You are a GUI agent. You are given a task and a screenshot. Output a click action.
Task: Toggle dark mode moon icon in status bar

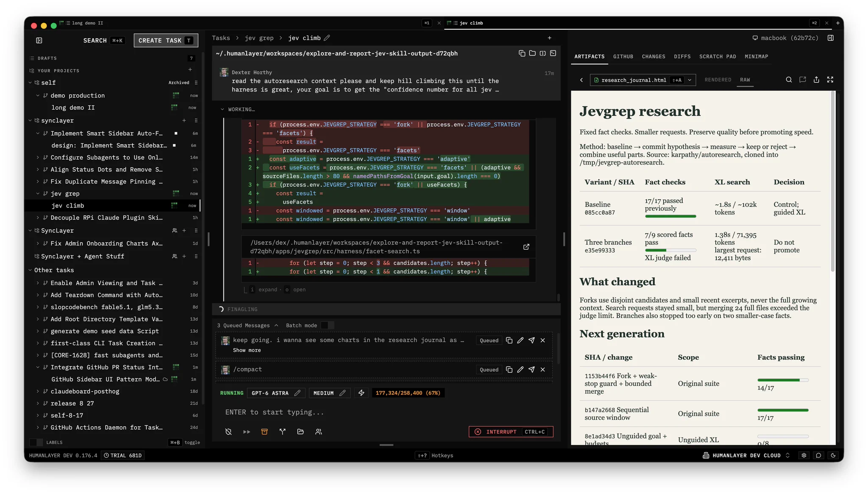coord(833,455)
